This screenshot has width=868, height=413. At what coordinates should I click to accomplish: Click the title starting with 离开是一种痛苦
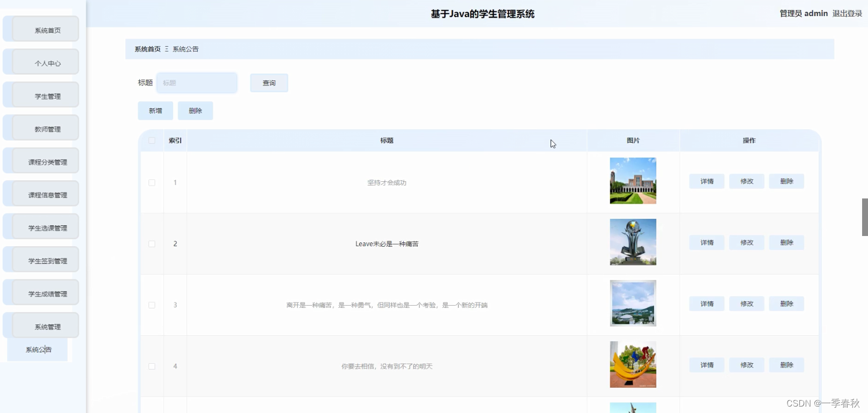point(387,305)
